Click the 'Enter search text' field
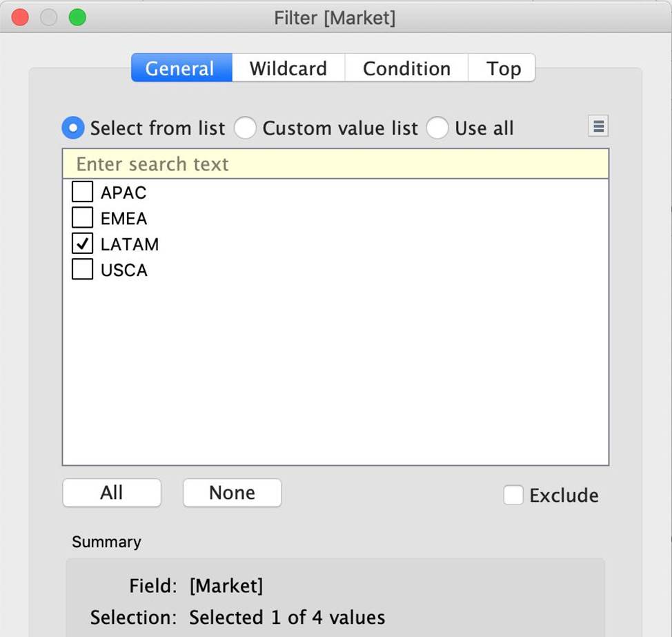The height and width of the screenshot is (637, 672). click(335, 164)
